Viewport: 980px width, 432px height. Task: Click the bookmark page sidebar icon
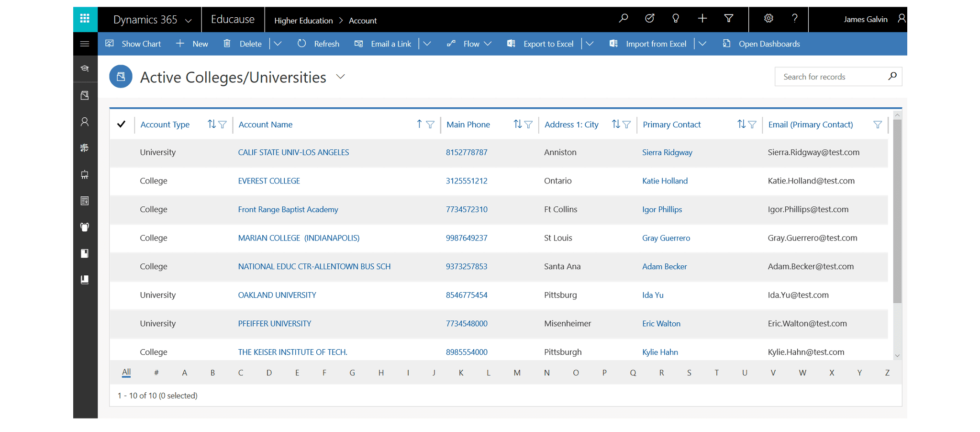85,253
